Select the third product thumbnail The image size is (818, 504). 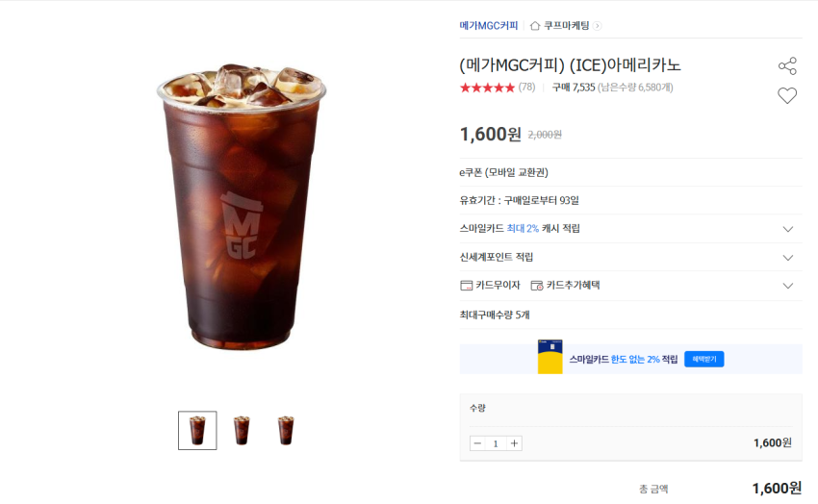[286, 431]
